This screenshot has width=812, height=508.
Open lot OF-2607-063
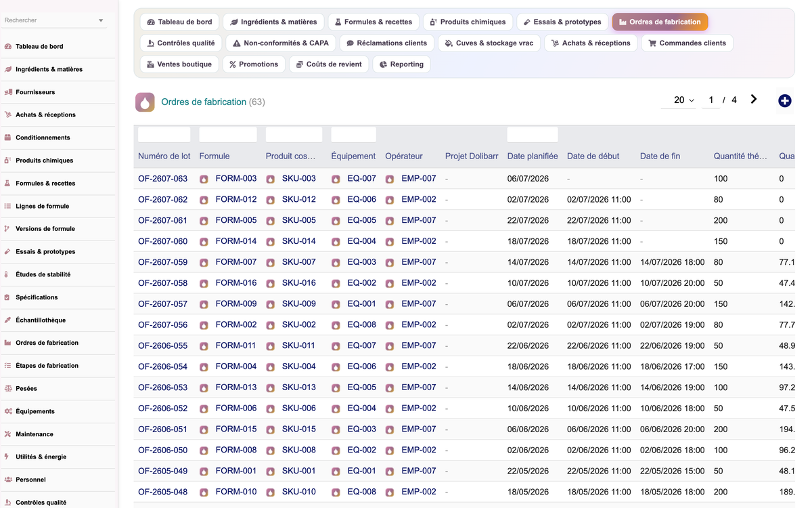162,179
